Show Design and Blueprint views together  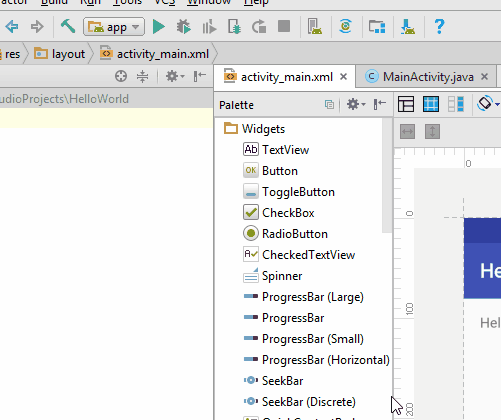(x=456, y=104)
